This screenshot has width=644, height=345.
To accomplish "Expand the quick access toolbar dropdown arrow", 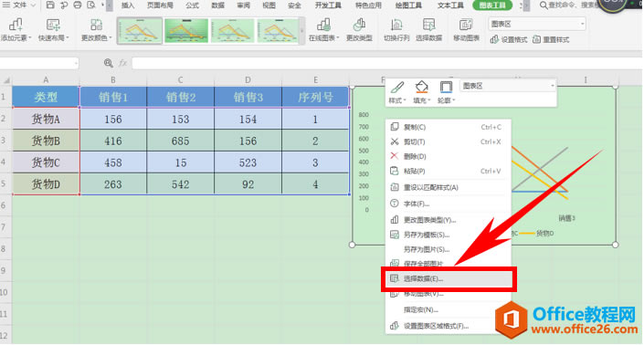I will click(x=102, y=5).
